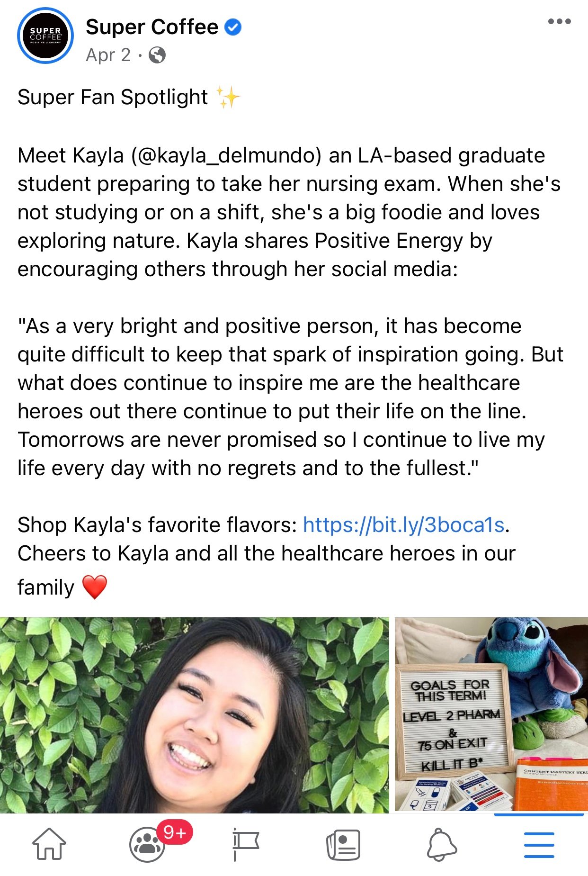The image size is (588, 876).
Task: Tap the @kayla_delmundo mention text
Action: [227, 155]
